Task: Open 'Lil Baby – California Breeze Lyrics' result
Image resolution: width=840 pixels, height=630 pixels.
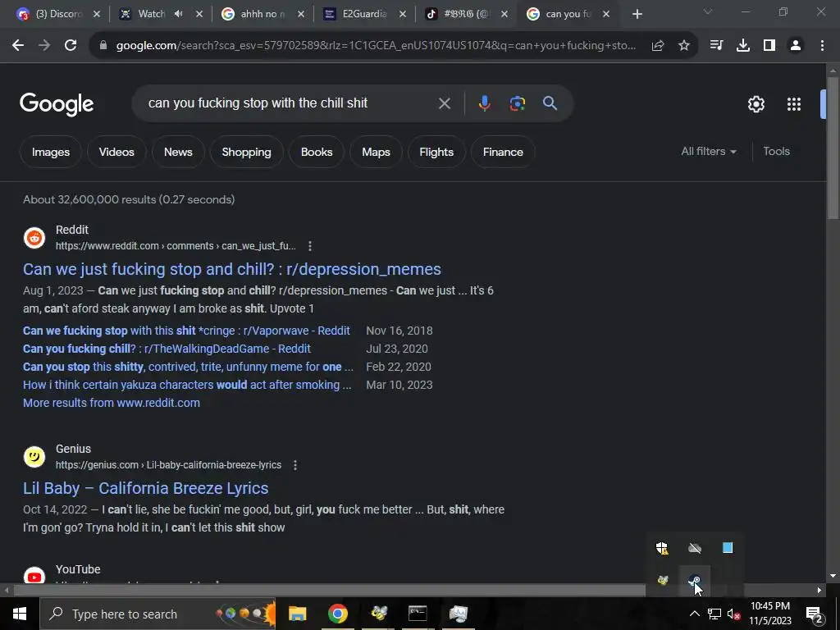Action: tap(146, 488)
